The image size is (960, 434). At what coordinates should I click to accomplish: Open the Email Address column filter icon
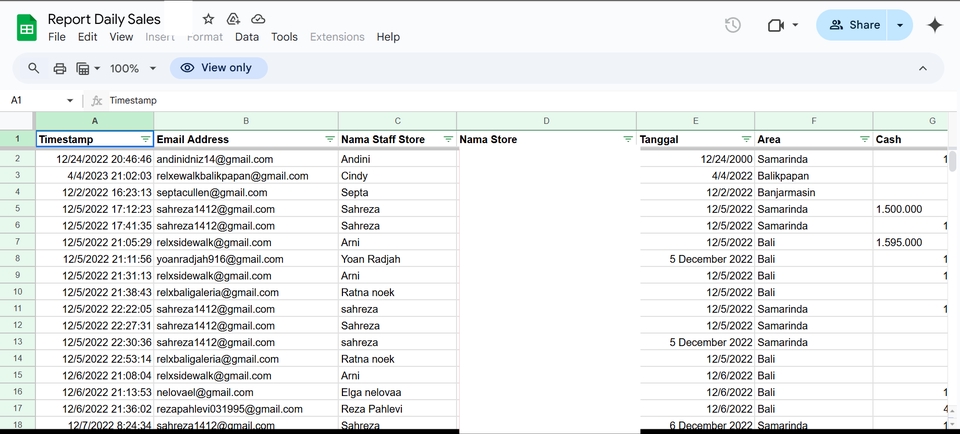click(x=330, y=140)
